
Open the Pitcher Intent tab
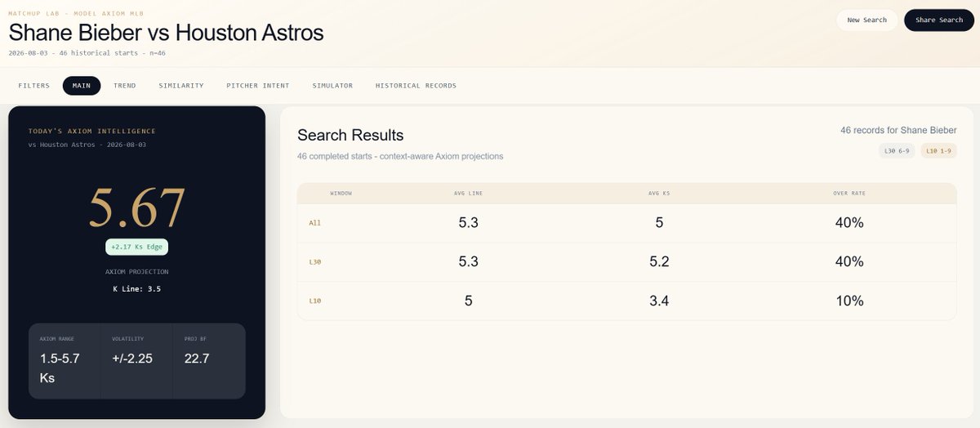pos(258,86)
